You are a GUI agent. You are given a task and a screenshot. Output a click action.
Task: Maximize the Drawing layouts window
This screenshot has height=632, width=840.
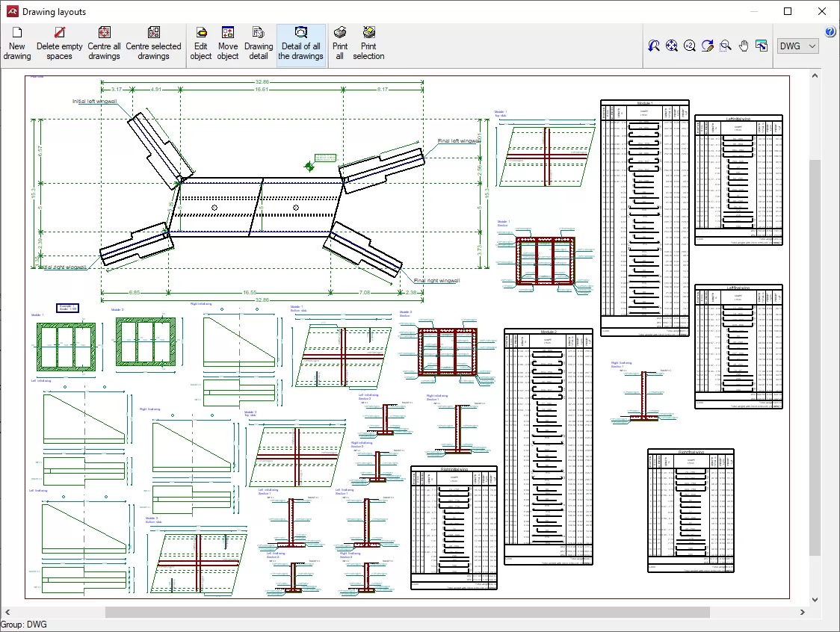(788, 11)
